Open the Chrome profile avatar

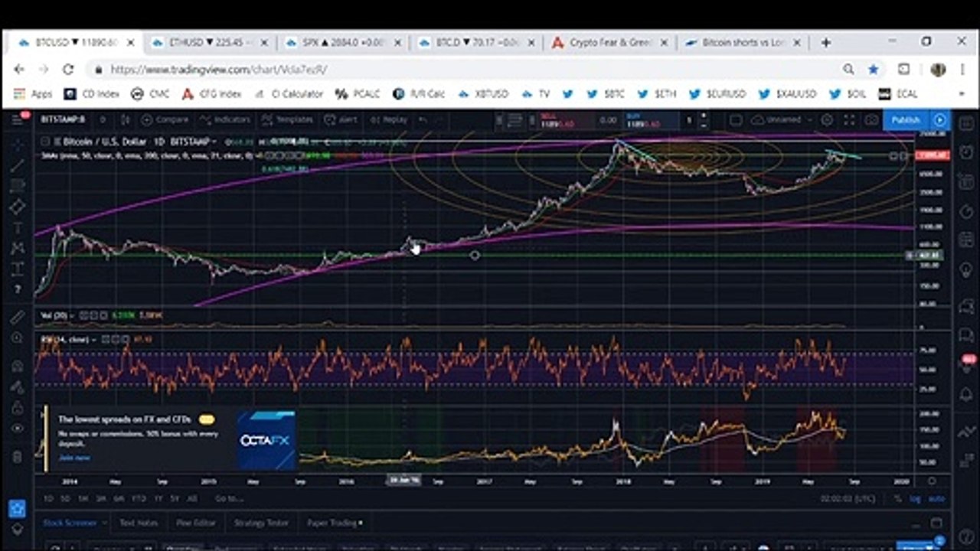938,69
